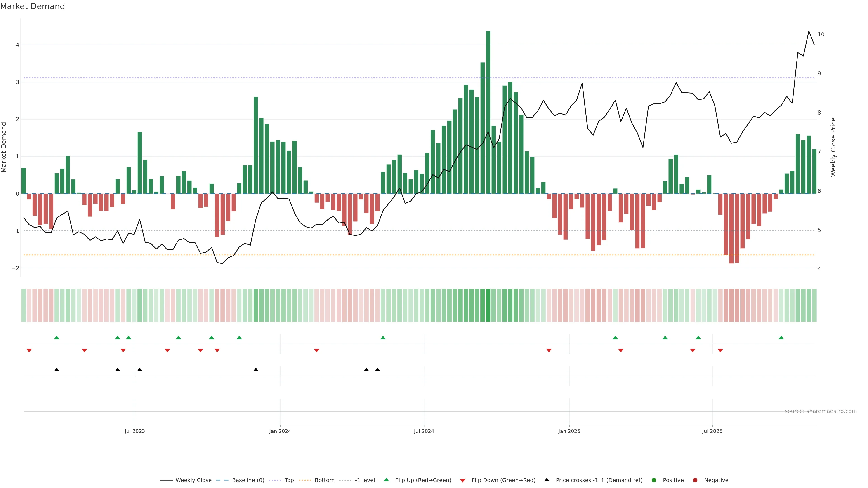Click the Jan 2025 x-axis label
This screenshot has height=488, width=868.
coord(569,431)
